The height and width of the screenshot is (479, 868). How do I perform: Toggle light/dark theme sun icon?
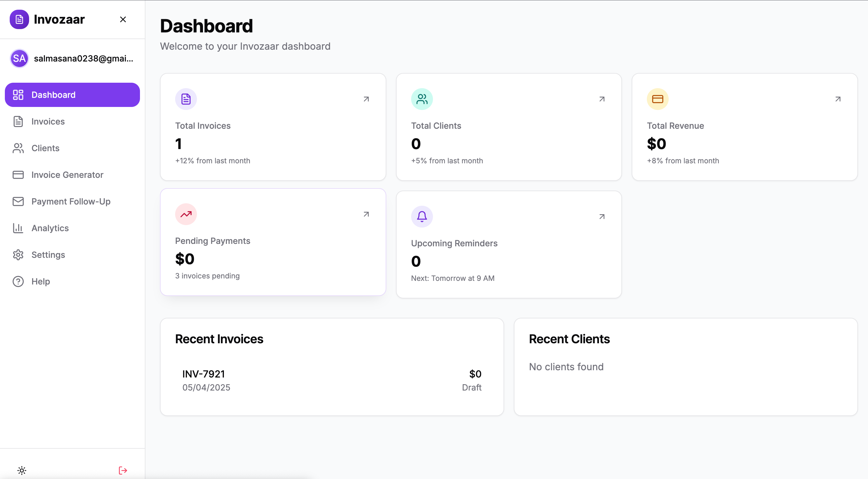[22, 470]
